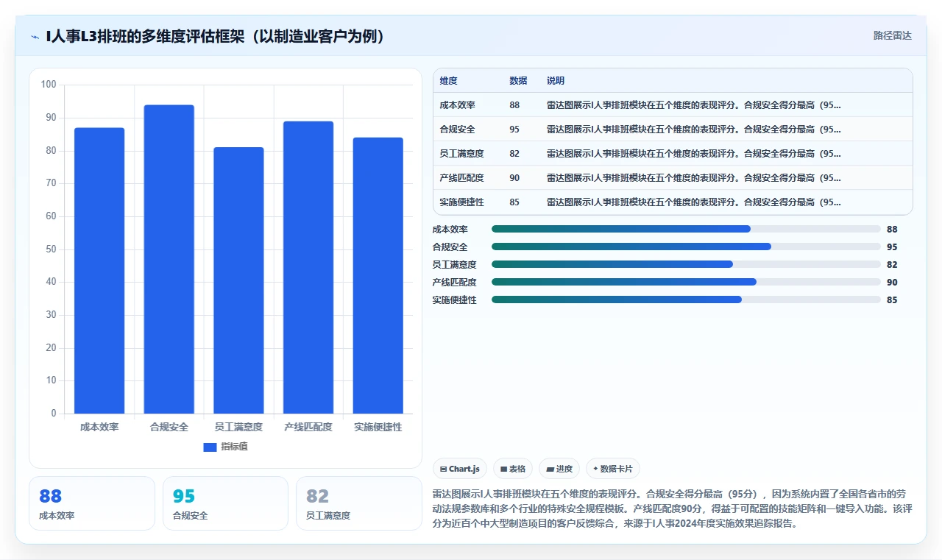942x560 pixels.
Task: Click the 成本效率 progress bar
Action: [686, 229]
